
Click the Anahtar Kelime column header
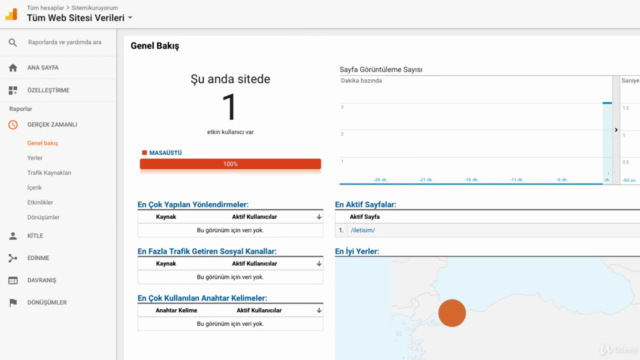[x=176, y=310]
